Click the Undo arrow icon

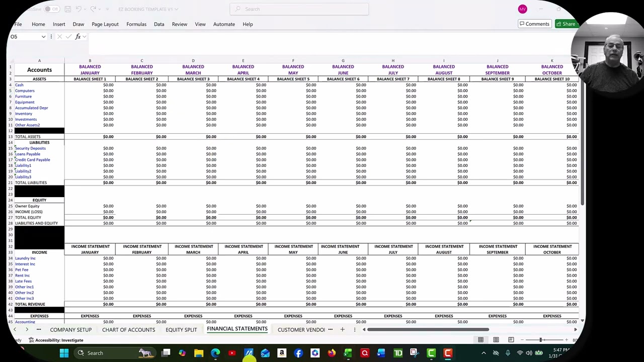tap(79, 9)
